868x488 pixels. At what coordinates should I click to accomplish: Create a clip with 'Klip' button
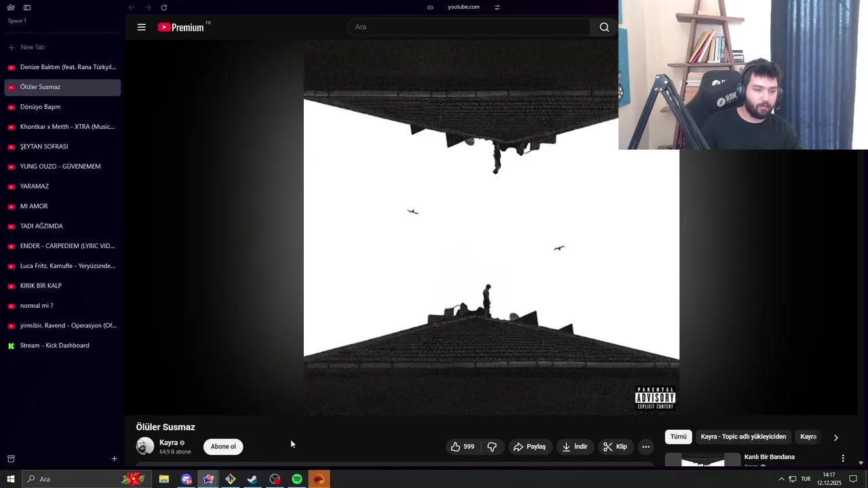616,447
